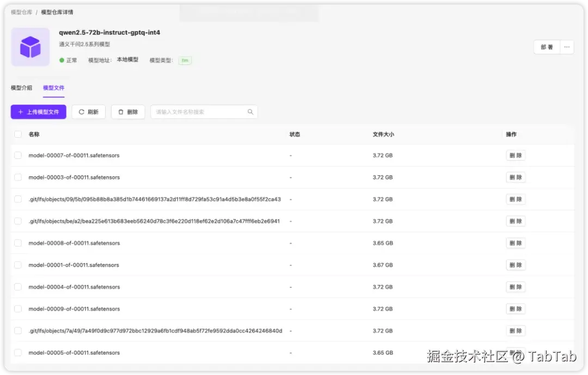
Task: Click the 3.67 GB file size cell
Action: click(x=383, y=265)
